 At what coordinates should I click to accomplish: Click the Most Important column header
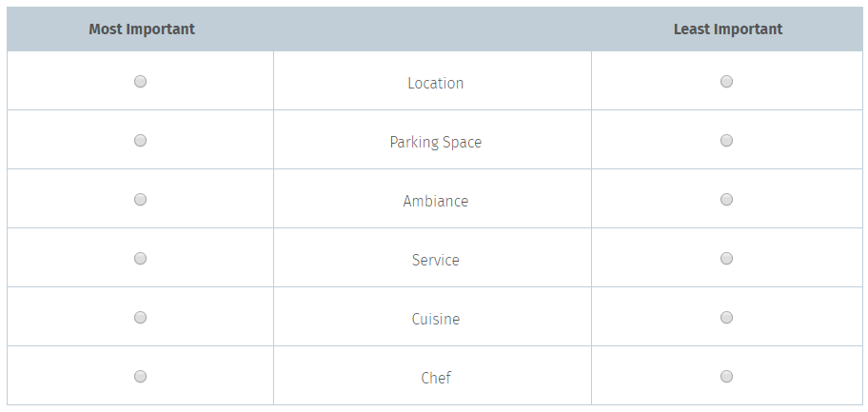[142, 29]
